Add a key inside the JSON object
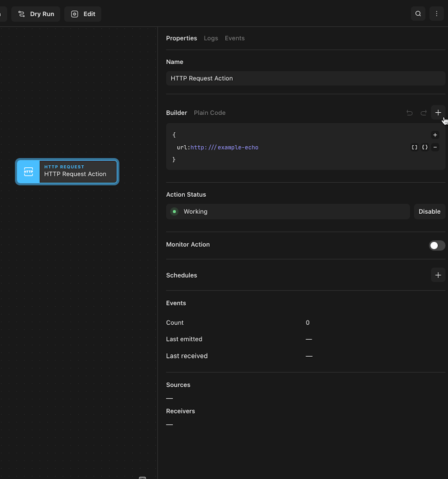 (x=435, y=135)
